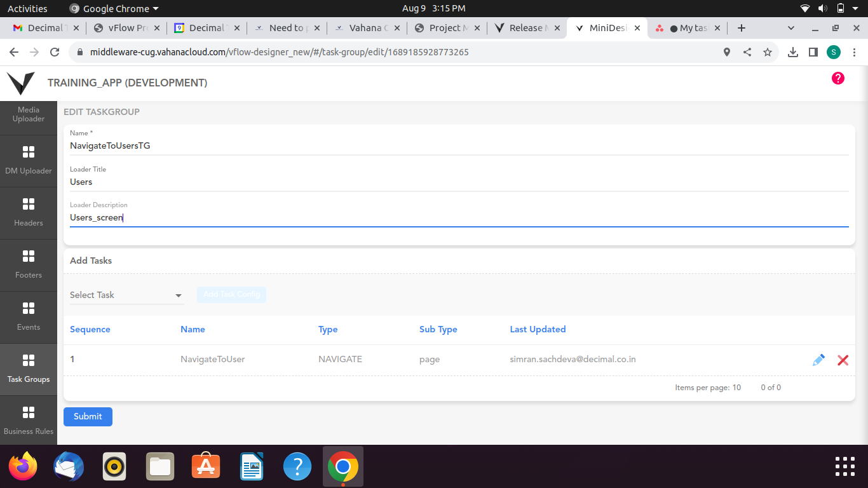Image resolution: width=868 pixels, height=488 pixels.
Task: Switch to the Vahana C tab
Action: point(367,28)
